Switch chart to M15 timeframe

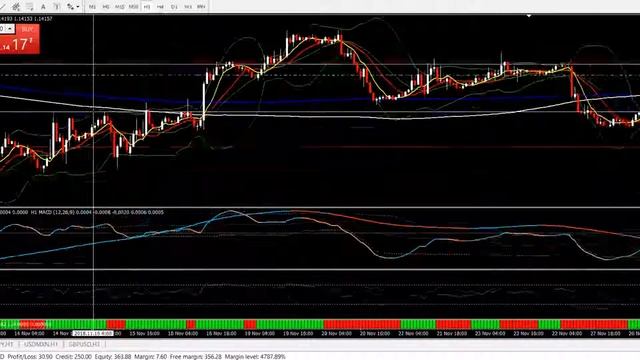119,7
